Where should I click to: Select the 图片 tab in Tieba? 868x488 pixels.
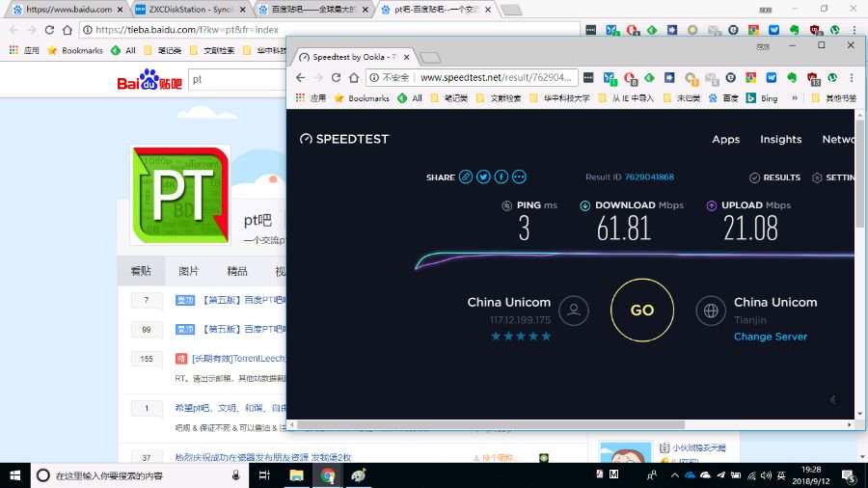coord(188,271)
